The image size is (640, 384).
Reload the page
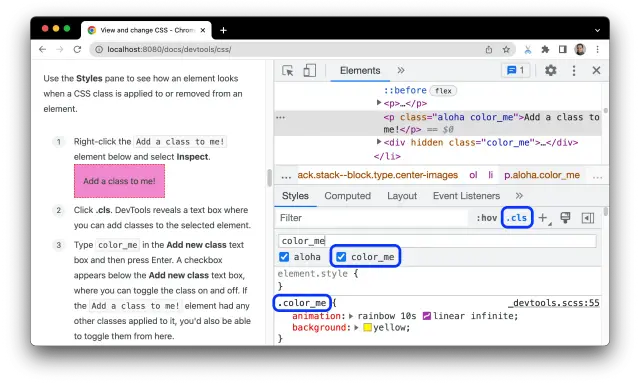[x=77, y=49]
